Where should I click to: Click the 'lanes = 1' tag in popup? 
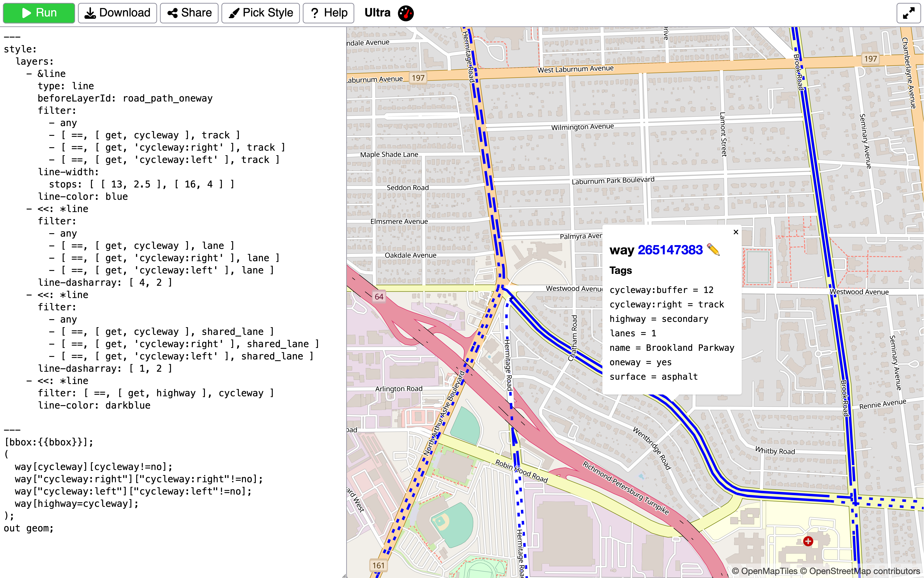(633, 333)
